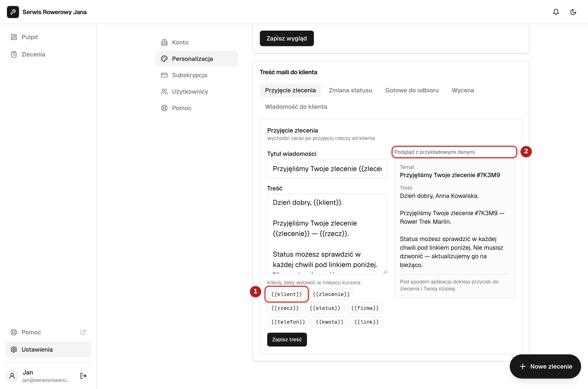Select the Subskrypcja card icon in settings
588x389 pixels.
[164, 75]
